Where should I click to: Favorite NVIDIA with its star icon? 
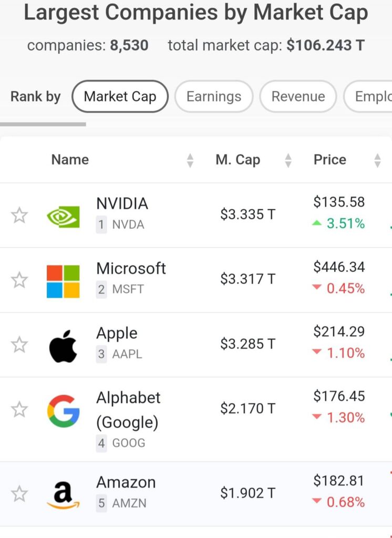tap(19, 215)
